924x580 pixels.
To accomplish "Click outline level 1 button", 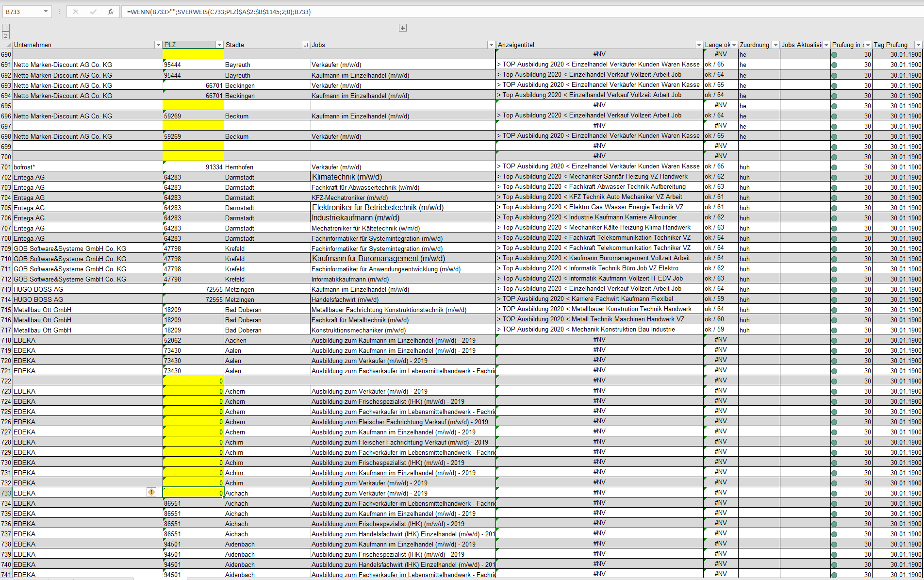I will click(6, 28).
